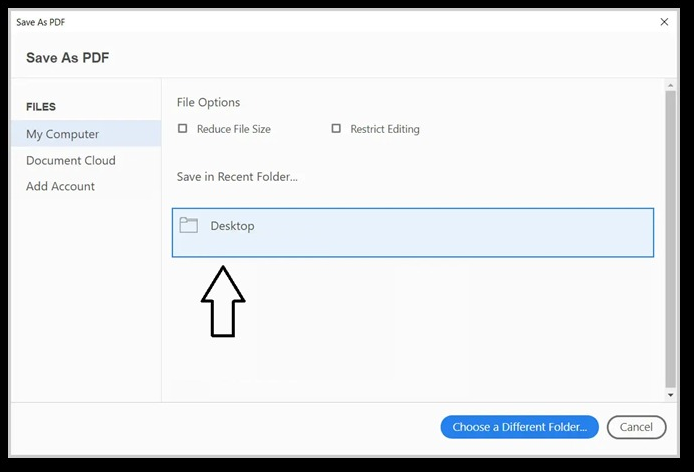
Task: Tick the Restrict Editing checkbox
Action: pyautogui.click(x=336, y=129)
